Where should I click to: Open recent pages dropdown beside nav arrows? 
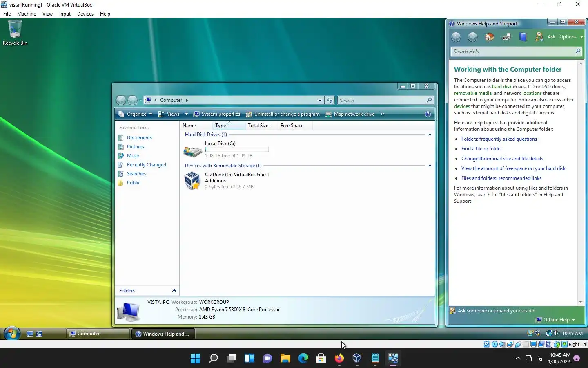(x=140, y=100)
